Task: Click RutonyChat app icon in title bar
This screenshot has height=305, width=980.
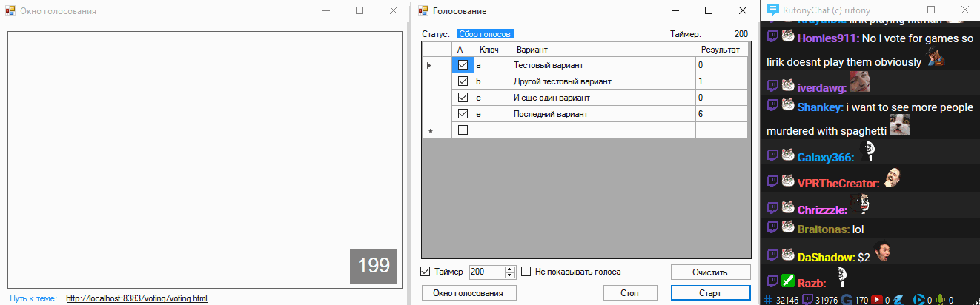Action: pyautogui.click(x=773, y=10)
